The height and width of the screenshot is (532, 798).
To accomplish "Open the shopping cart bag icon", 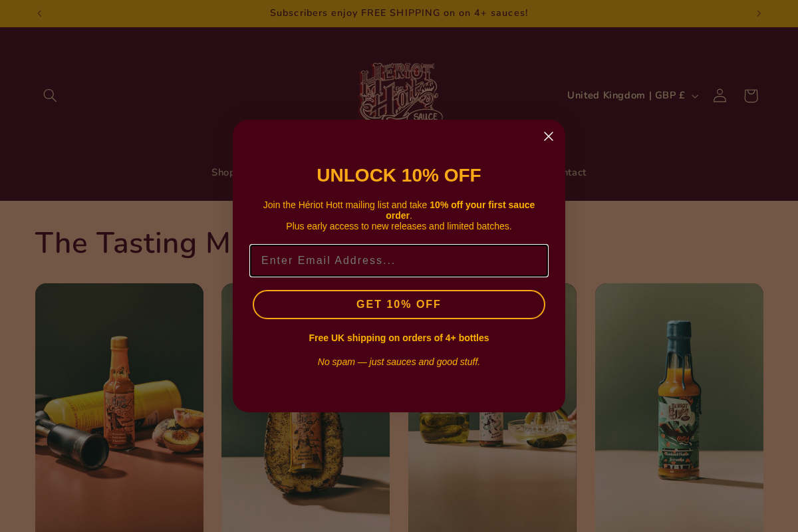I will tap(751, 96).
